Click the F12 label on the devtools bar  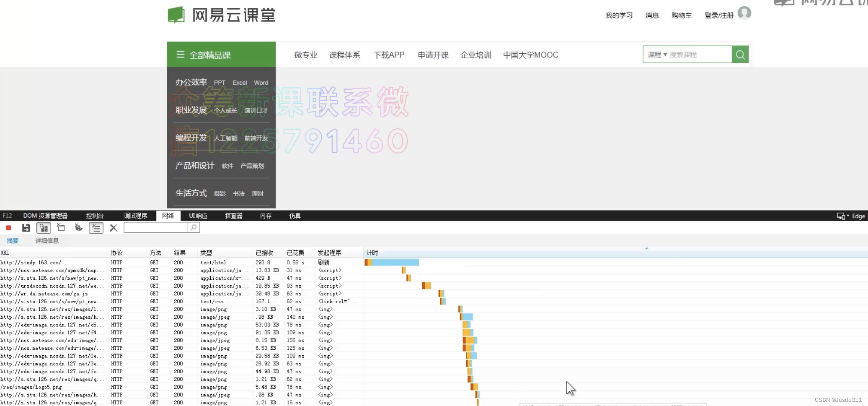(x=7, y=216)
